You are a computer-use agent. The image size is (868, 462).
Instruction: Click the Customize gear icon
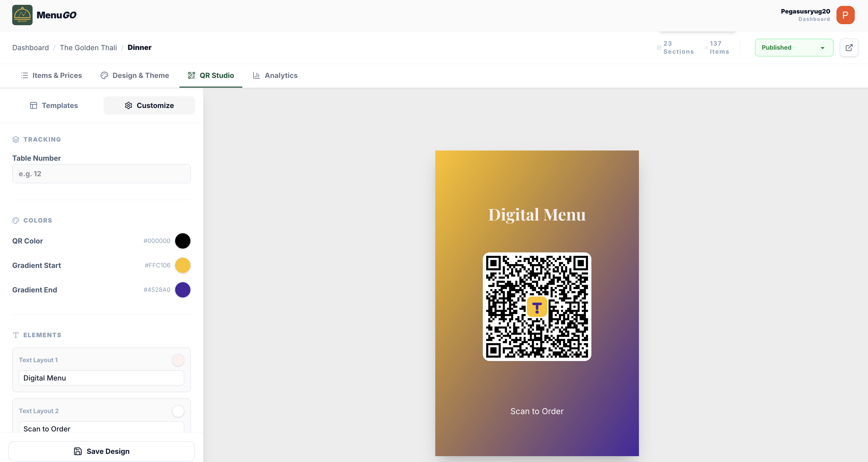pos(128,105)
